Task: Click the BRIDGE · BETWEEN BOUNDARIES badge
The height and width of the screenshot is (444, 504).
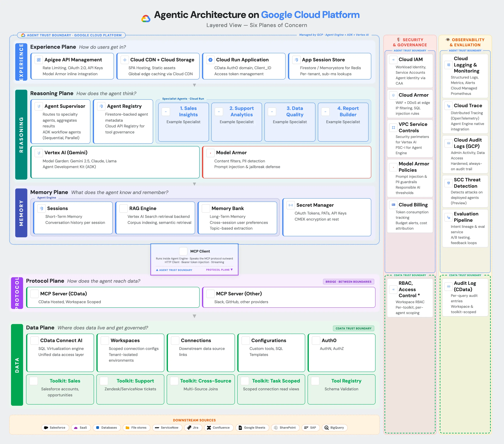Action: [x=348, y=281]
